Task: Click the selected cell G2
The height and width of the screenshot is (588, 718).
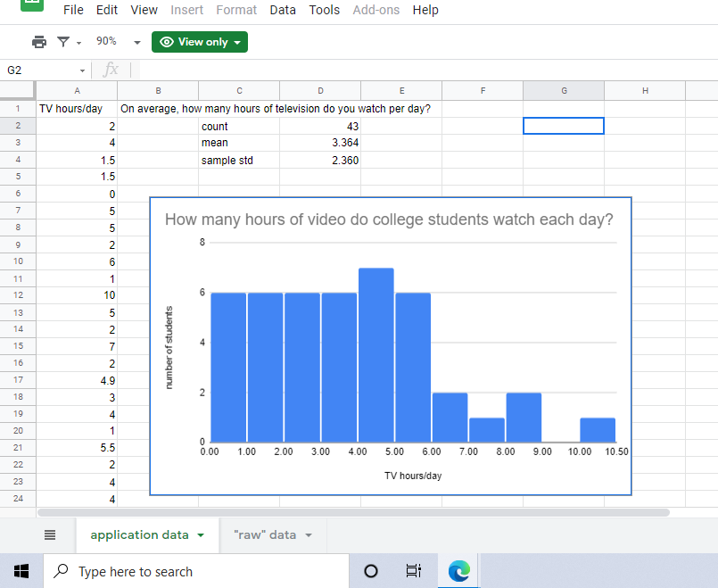Action: point(564,126)
